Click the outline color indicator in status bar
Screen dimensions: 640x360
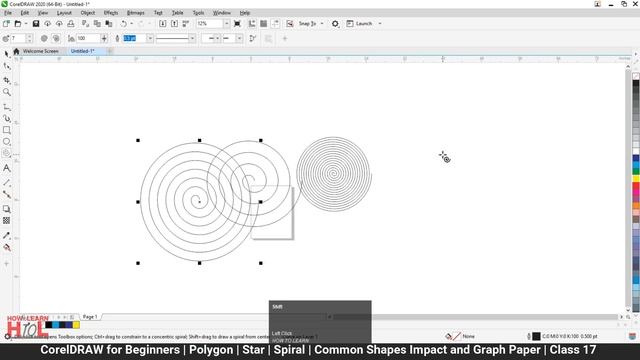coord(536,336)
